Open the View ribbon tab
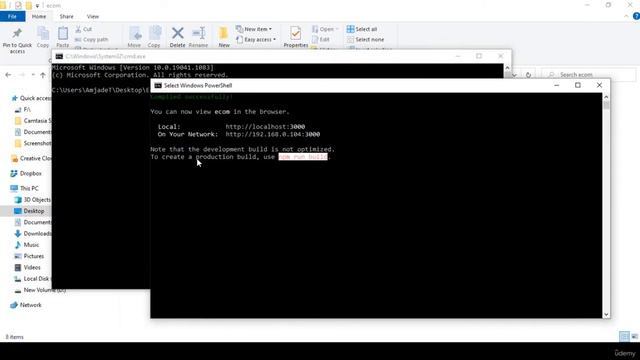The height and width of the screenshot is (360, 640). point(93,16)
